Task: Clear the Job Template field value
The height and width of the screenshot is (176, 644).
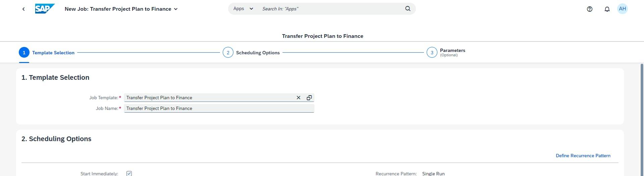Action: point(298,98)
